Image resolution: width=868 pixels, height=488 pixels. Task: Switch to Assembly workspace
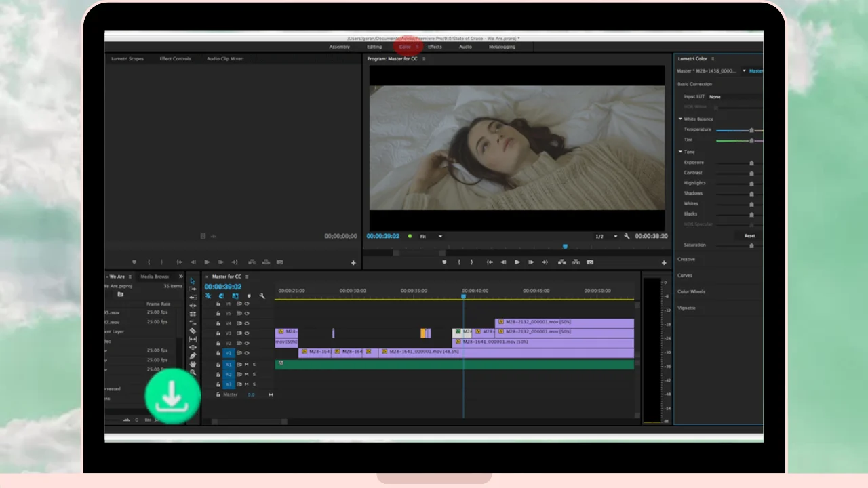pyautogui.click(x=340, y=47)
